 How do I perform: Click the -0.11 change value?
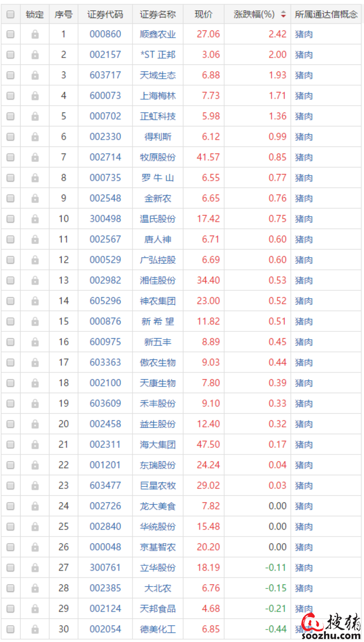point(276,568)
